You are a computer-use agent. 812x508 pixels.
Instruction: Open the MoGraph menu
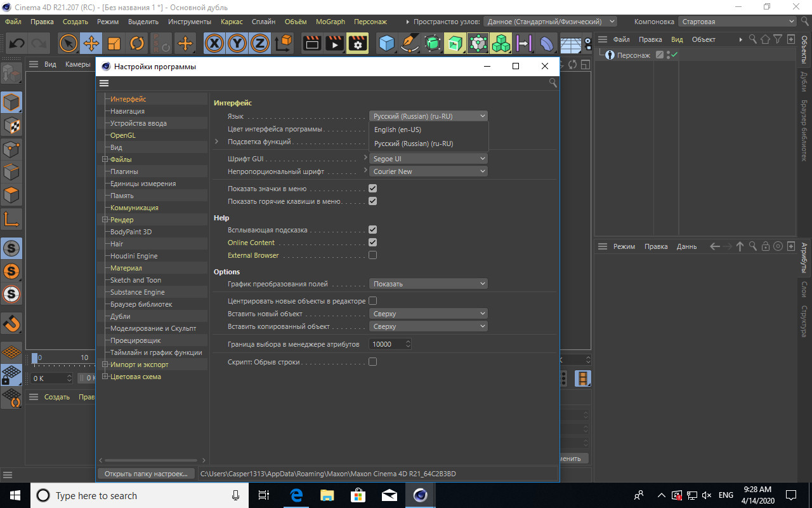point(330,22)
